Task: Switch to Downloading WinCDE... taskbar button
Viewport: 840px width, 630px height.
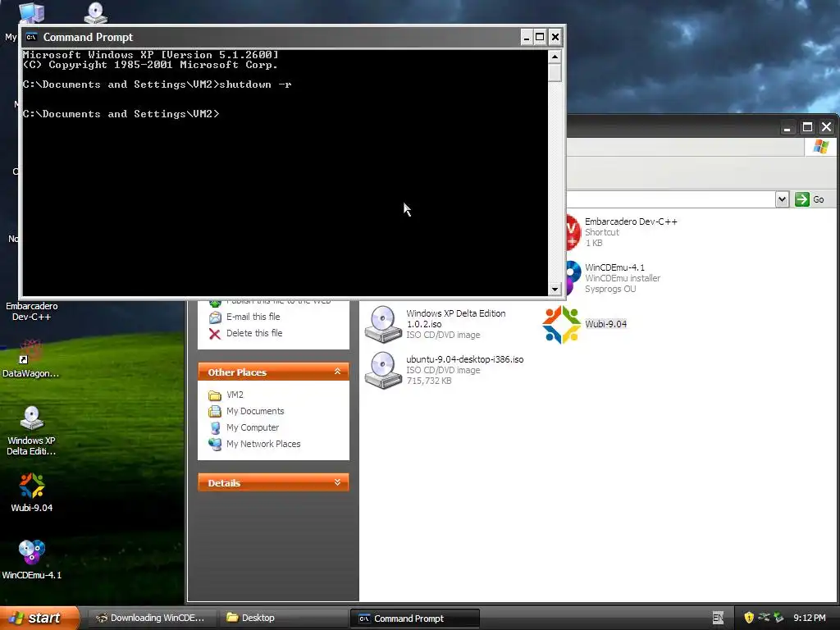Action: [153, 618]
